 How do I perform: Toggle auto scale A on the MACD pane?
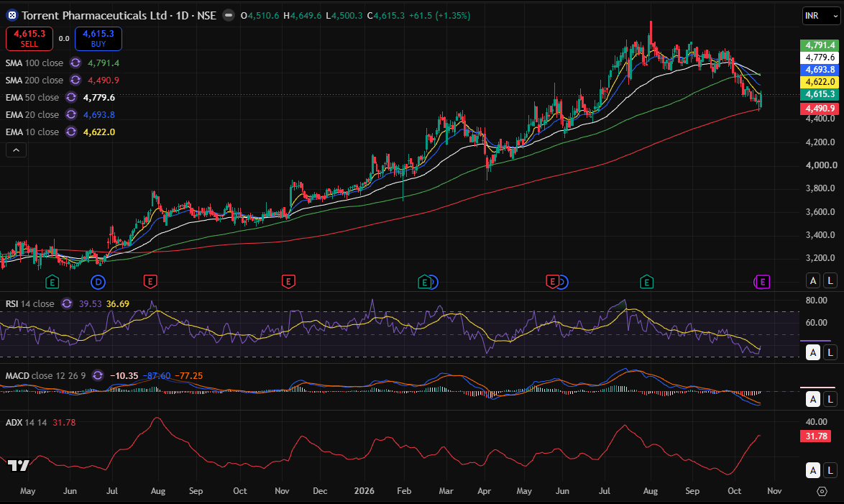point(813,399)
